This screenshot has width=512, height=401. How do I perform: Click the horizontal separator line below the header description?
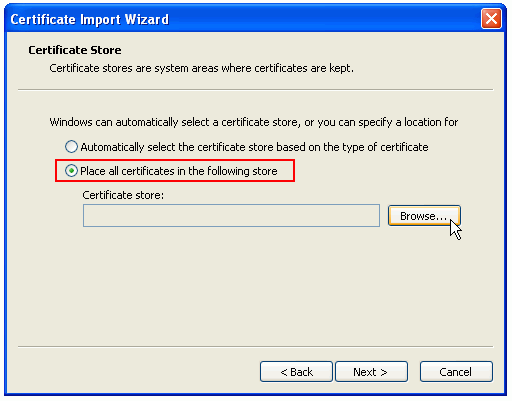[x=256, y=90]
